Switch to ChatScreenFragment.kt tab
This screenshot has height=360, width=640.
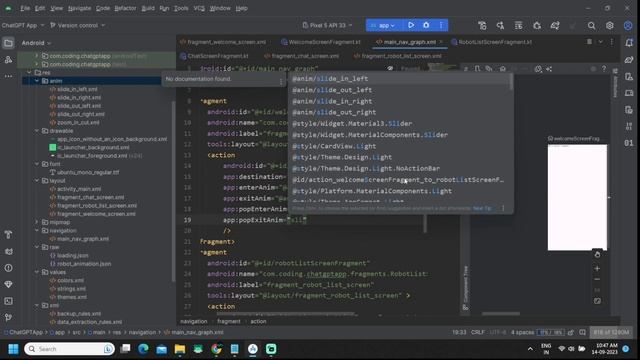(x=214, y=56)
